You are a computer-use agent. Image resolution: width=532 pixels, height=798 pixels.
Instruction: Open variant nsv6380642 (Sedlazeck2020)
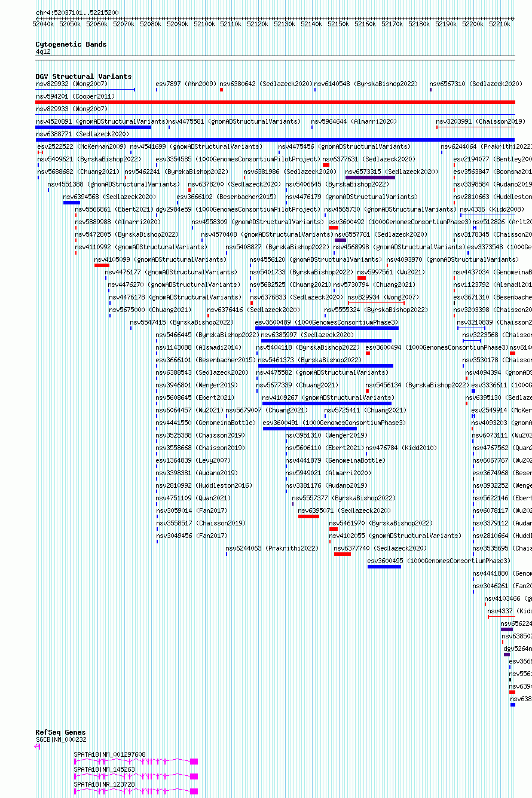(x=265, y=84)
